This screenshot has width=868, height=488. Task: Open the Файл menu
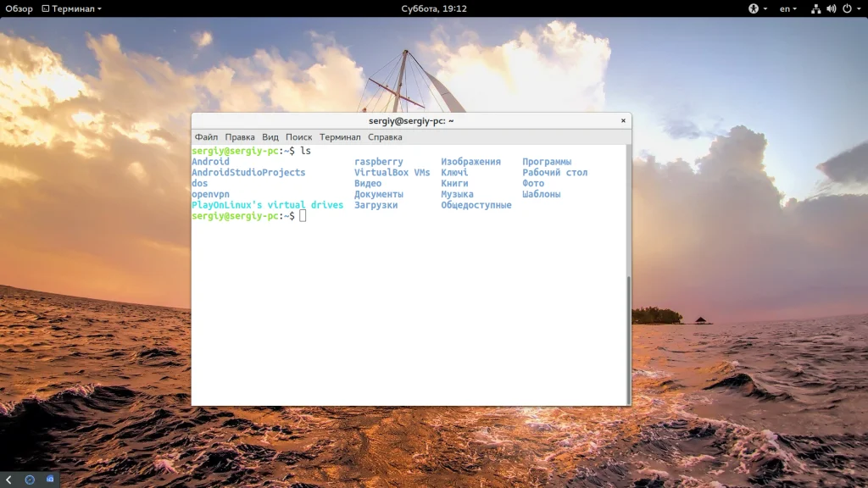tap(206, 137)
